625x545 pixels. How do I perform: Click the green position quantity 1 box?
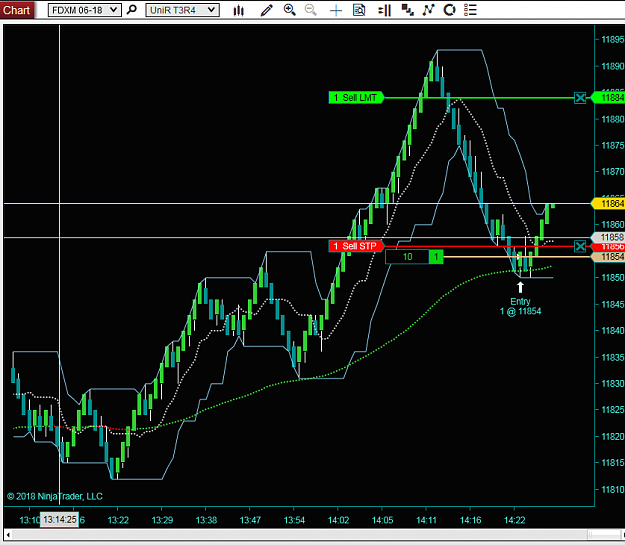pos(436,257)
